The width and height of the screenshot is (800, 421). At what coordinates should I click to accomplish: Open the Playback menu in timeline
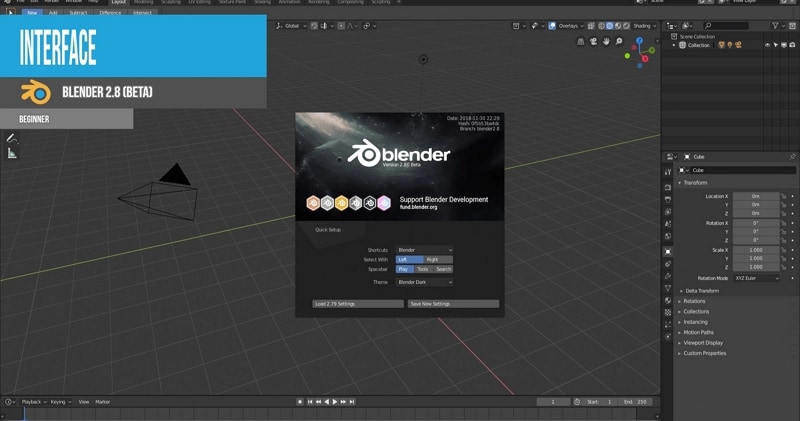[34, 402]
